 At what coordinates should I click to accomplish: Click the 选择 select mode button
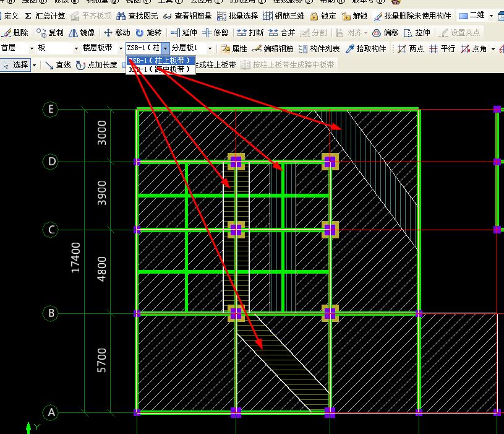15,65
